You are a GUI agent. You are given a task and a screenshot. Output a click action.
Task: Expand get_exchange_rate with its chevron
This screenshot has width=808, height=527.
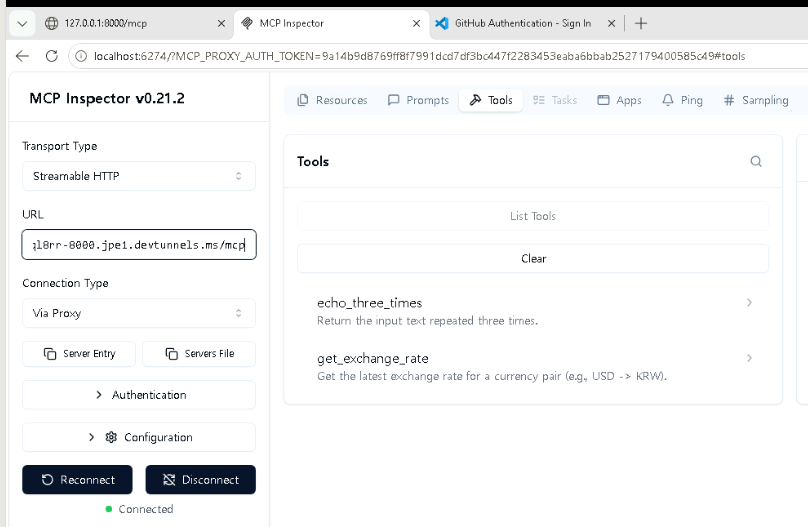pos(749,358)
